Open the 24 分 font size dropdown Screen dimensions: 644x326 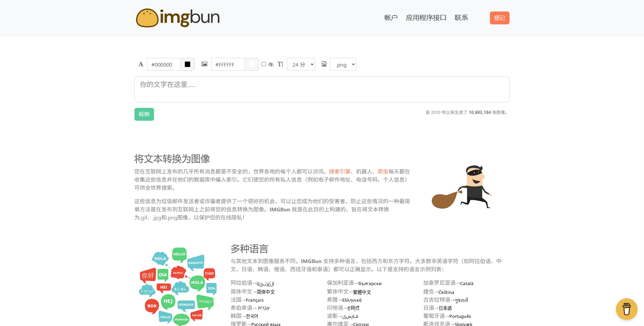coord(301,64)
